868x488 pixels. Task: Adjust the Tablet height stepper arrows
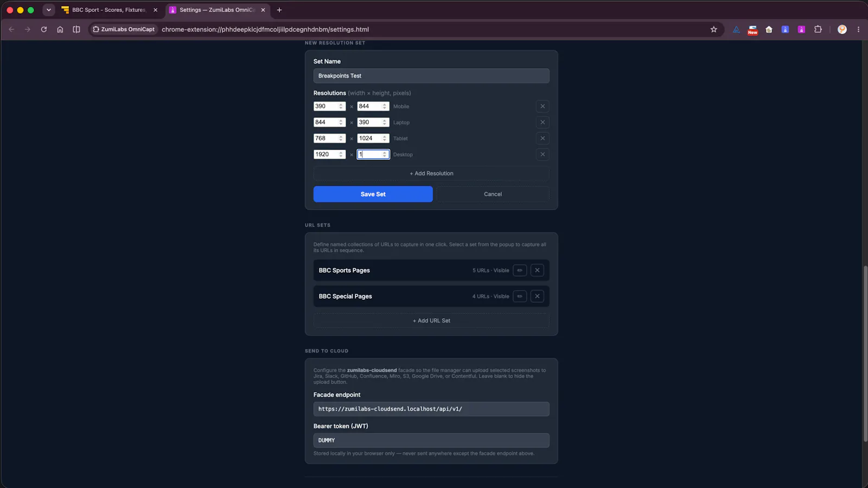(385, 138)
